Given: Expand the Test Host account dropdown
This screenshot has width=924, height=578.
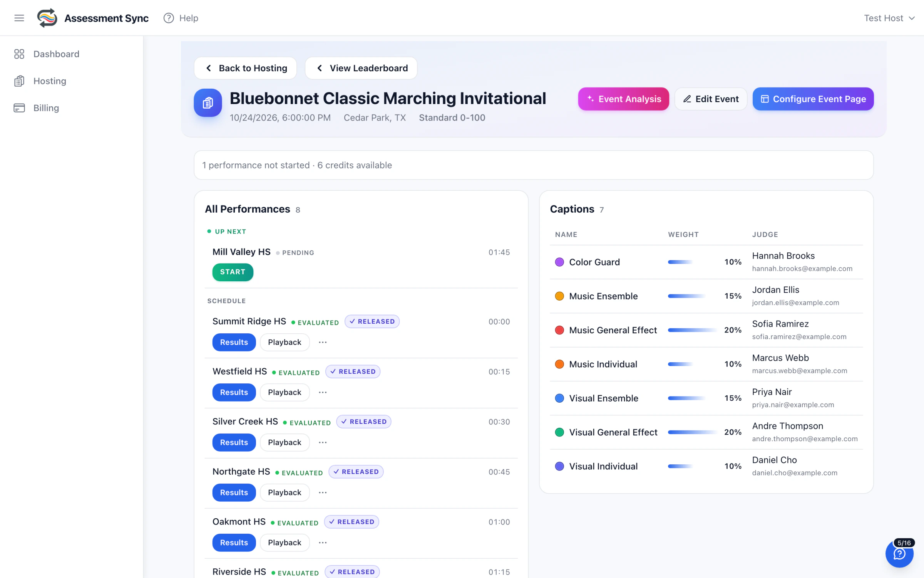Looking at the screenshot, I should tap(889, 18).
